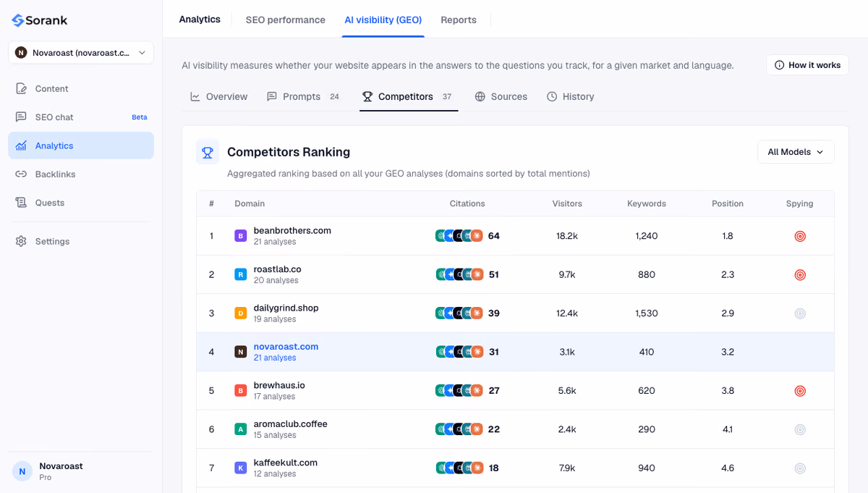Screen dimensions: 868x493
Task: Click the kaffeekult.com K favicon
Action: point(241,468)
